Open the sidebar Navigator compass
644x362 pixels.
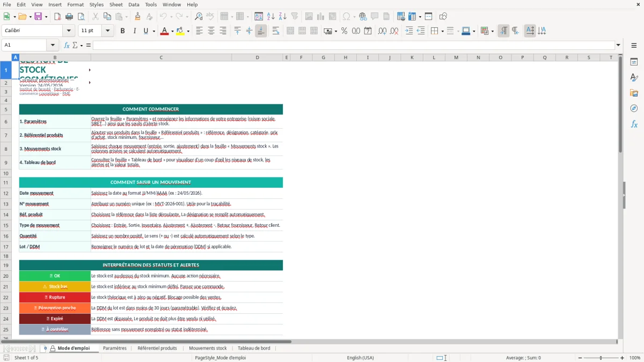click(634, 108)
